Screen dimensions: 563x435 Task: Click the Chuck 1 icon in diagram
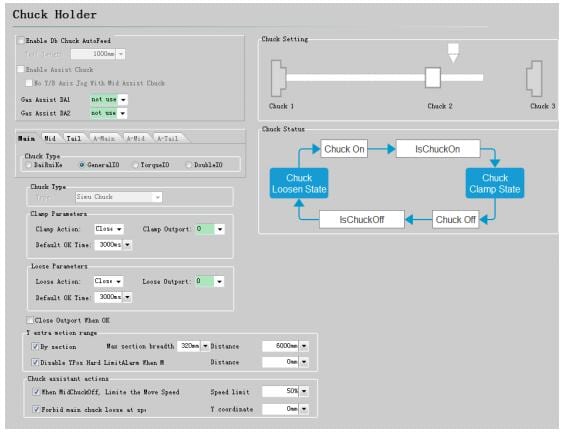[279, 78]
